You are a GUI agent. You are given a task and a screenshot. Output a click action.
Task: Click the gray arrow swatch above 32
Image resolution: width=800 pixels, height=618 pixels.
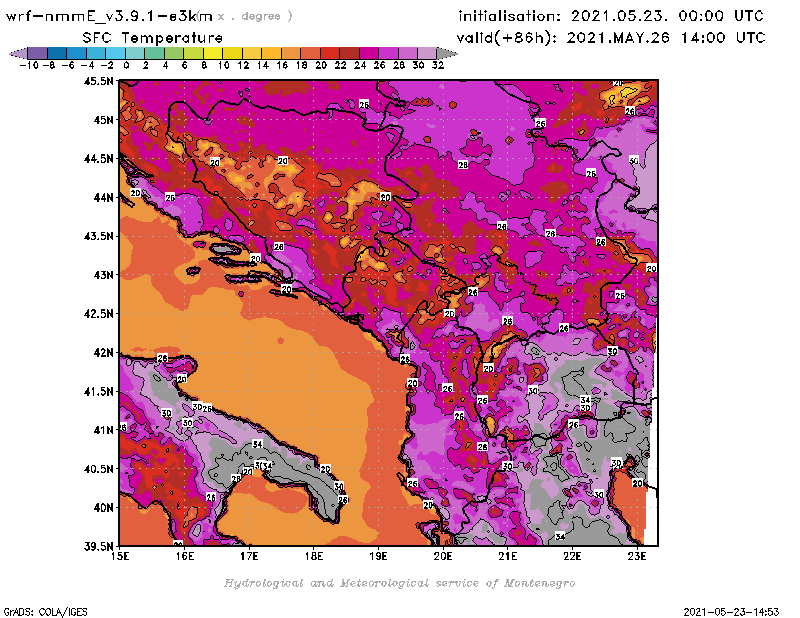447,53
